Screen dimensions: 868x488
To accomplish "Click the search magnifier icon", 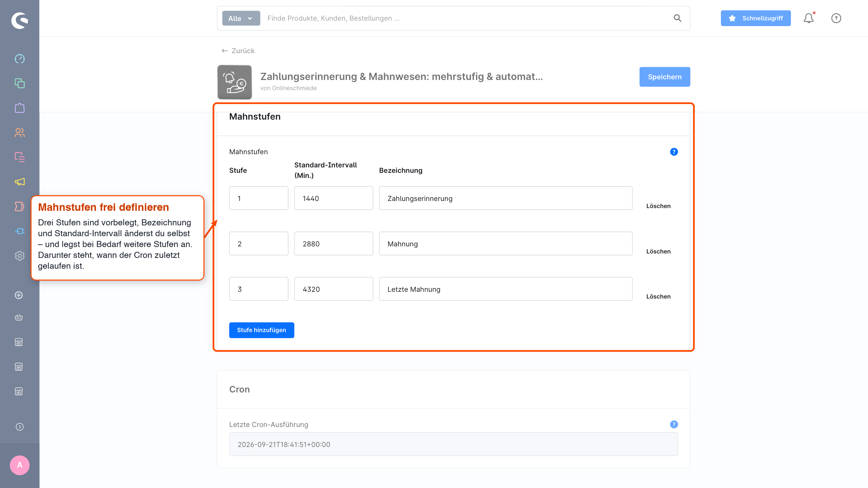I will coord(677,18).
